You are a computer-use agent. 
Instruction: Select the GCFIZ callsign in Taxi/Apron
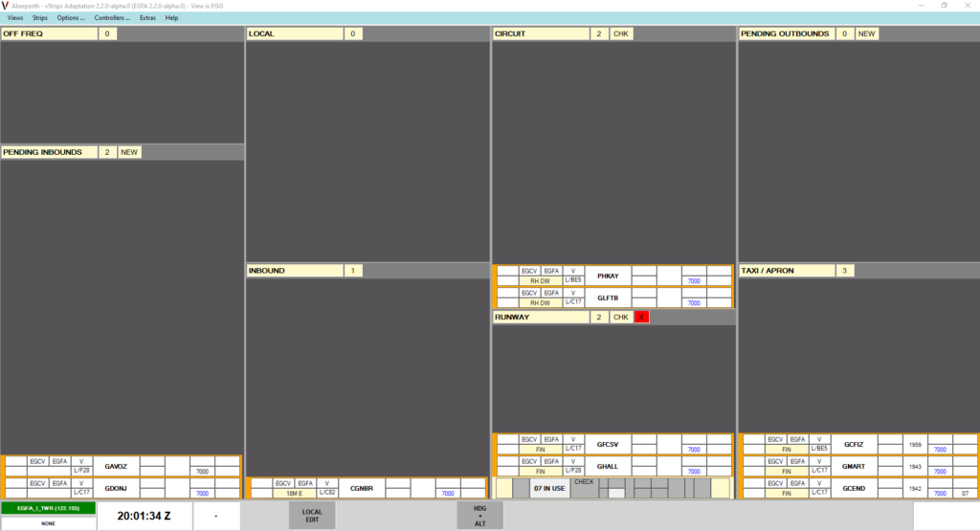tap(854, 444)
